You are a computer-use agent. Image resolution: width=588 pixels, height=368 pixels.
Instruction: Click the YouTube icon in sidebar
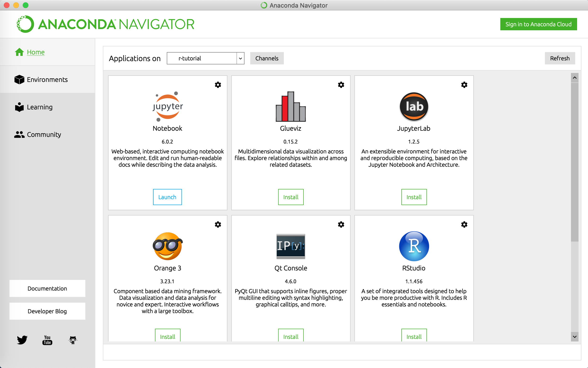click(47, 340)
